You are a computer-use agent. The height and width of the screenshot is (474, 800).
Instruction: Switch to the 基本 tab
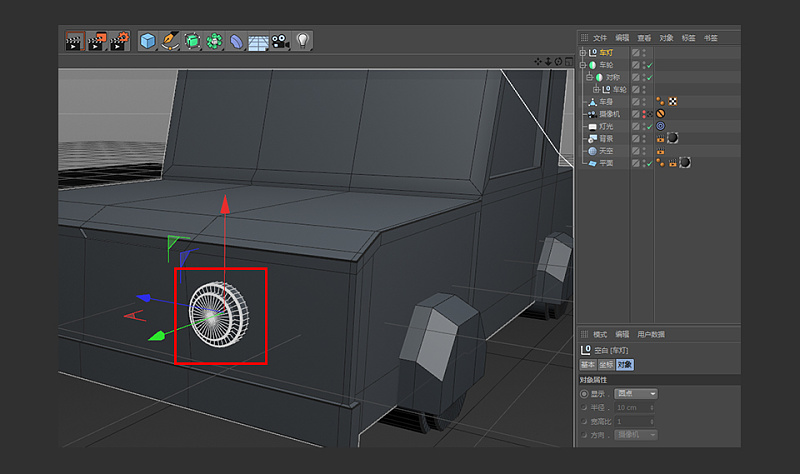pyautogui.click(x=588, y=365)
